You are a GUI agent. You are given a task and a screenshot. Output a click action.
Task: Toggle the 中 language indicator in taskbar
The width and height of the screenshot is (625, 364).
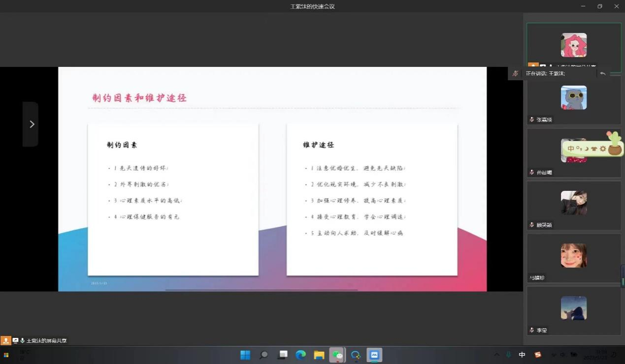[x=522, y=355]
